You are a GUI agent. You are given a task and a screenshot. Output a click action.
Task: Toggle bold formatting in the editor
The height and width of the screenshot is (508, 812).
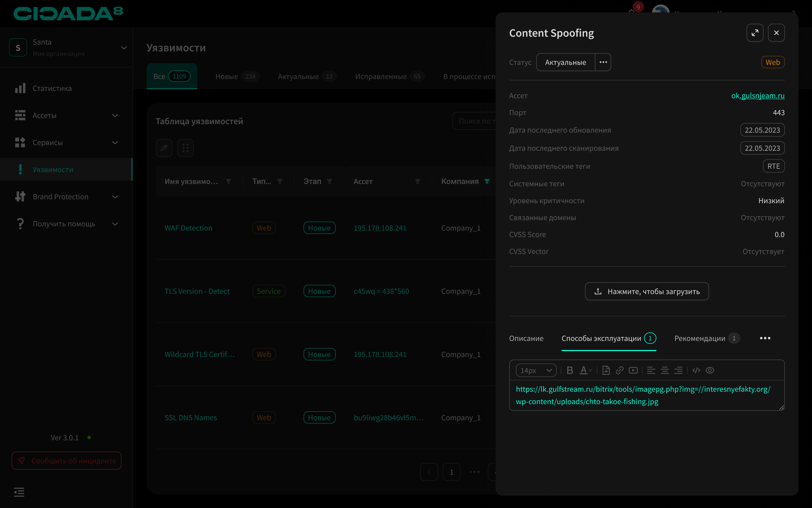(570, 370)
